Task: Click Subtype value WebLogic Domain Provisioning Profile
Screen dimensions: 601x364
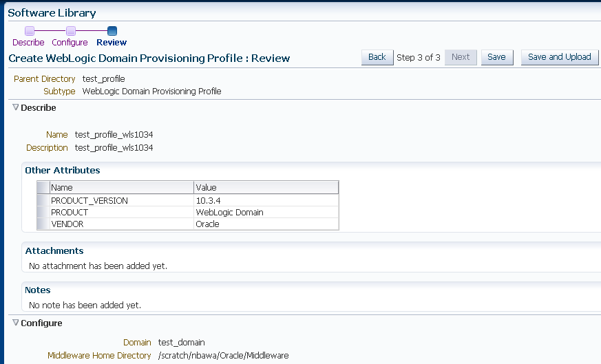Action: tap(151, 92)
